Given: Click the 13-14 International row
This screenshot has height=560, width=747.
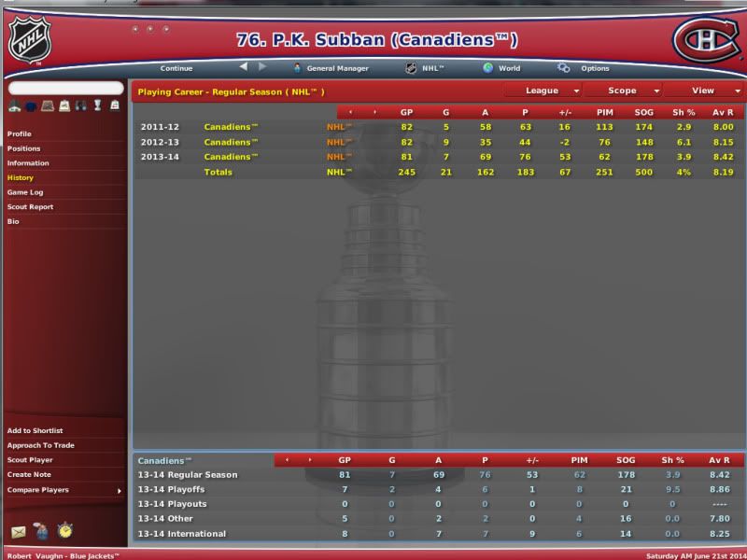Looking at the screenshot, I should coord(439,534).
